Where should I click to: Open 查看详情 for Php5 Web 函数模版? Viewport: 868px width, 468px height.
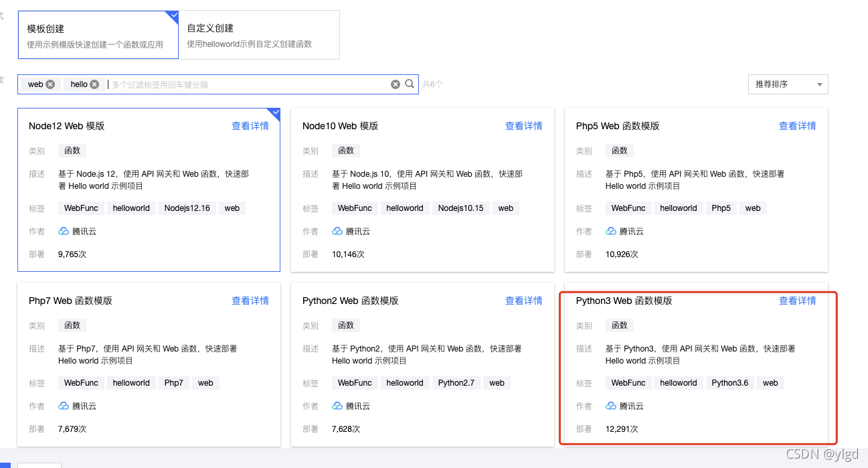(798, 126)
